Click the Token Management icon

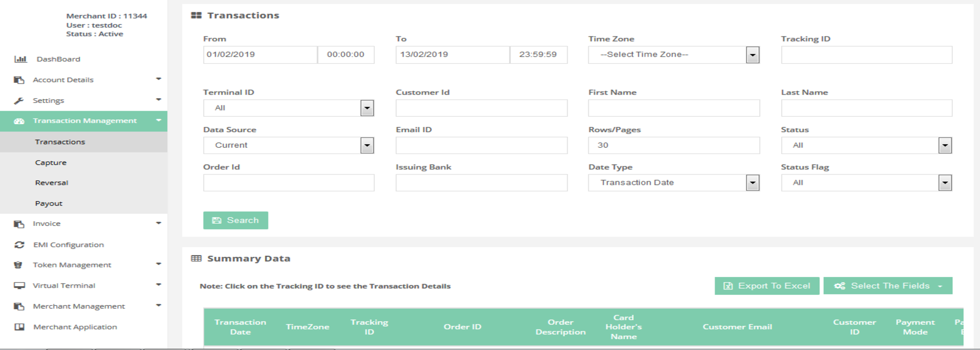coord(19,265)
